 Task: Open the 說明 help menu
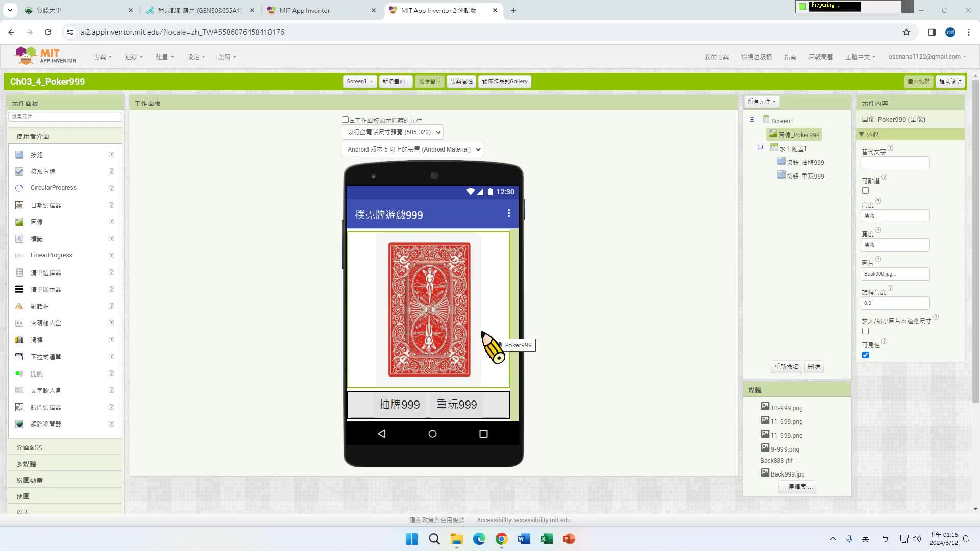227,57
